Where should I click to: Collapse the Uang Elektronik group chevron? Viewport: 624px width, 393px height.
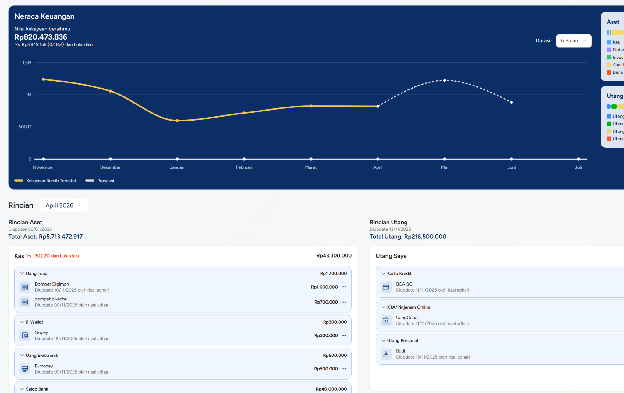22,356
